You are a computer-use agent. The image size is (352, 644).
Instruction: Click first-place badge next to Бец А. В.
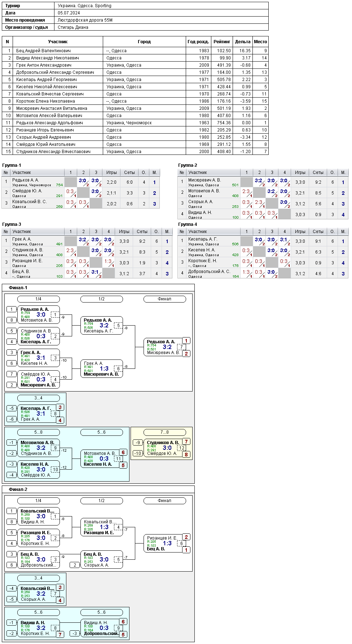coord(186,550)
